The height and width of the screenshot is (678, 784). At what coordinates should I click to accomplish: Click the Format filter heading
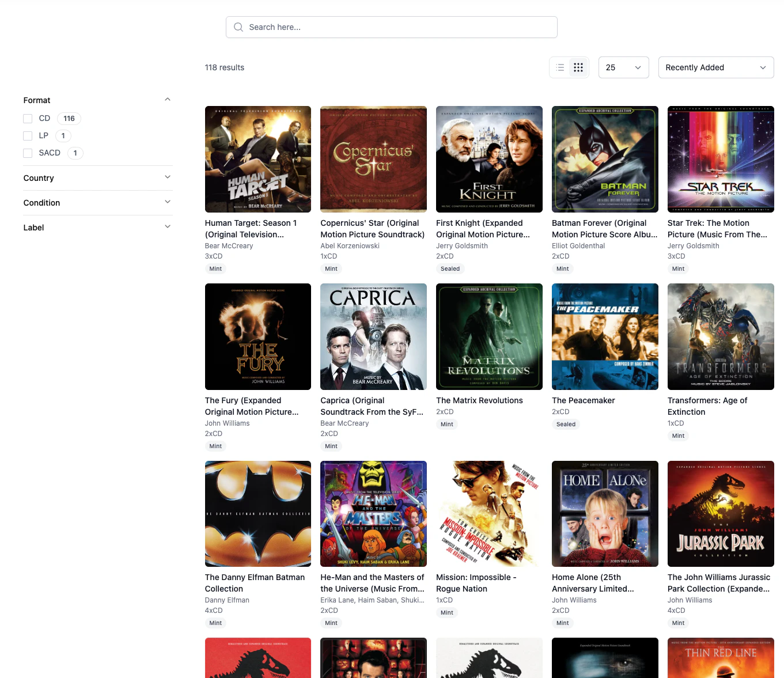[37, 100]
